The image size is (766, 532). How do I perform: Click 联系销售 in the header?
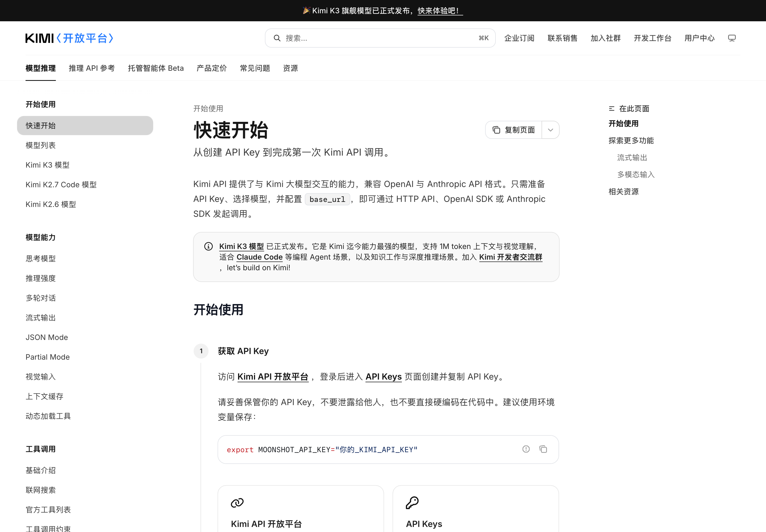pyautogui.click(x=562, y=38)
